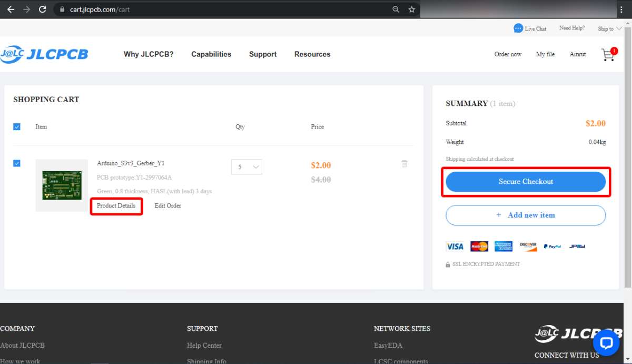Click the American Express payment icon
The image size is (632, 364).
pos(503,246)
